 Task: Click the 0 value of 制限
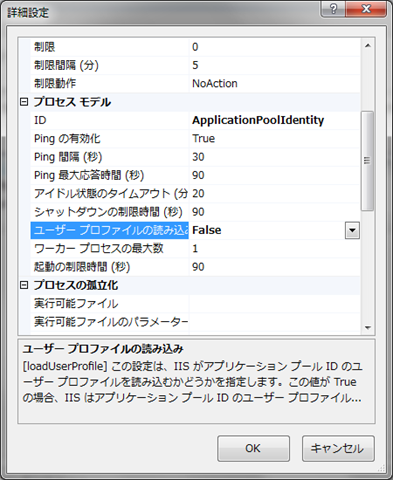[x=195, y=47]
